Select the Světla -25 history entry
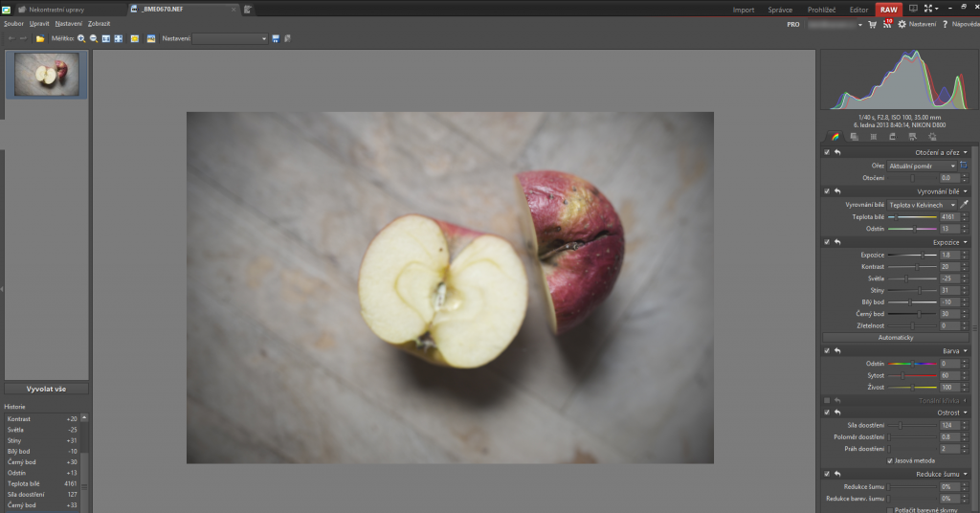 pos(42,430)
